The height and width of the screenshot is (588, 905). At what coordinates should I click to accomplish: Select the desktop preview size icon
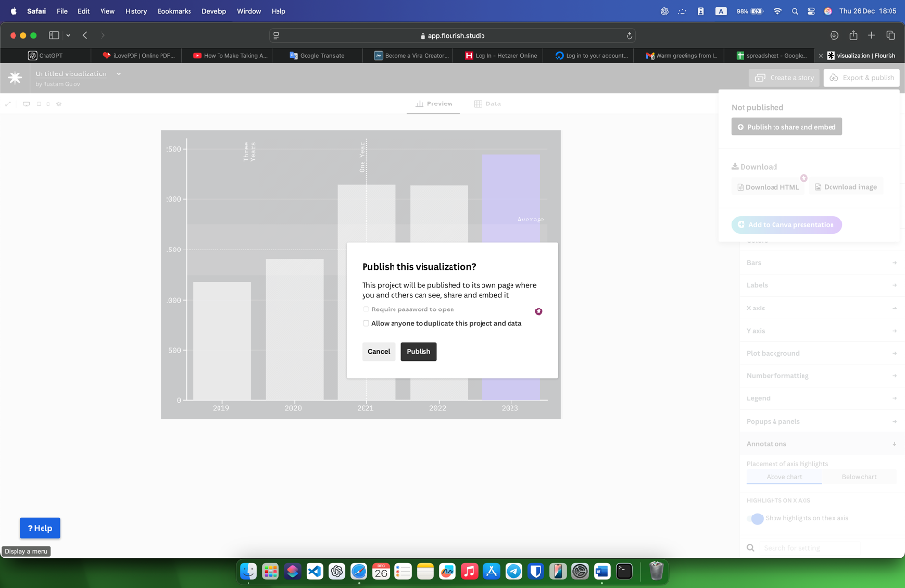pos(26,103)
